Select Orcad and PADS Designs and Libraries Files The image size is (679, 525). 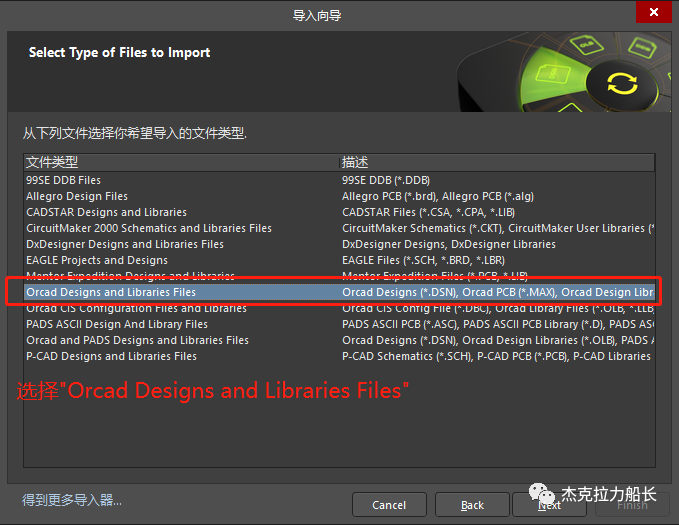339,340
